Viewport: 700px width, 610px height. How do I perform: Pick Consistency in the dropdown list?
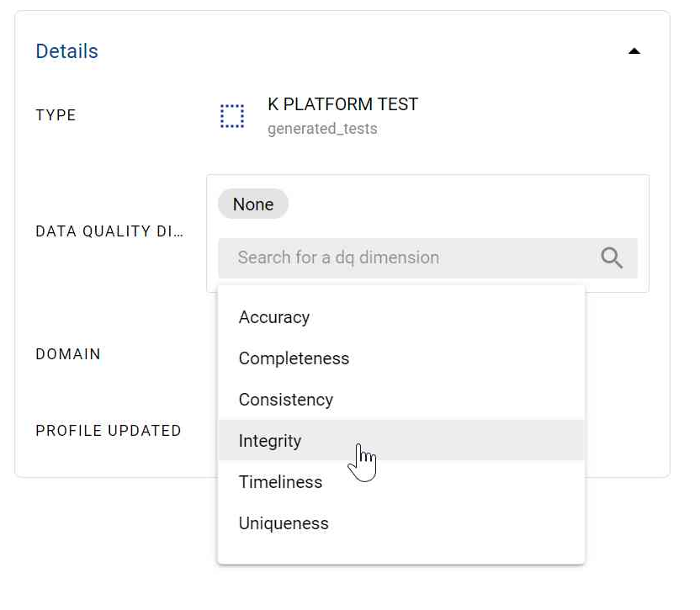[x=286, y=400]
